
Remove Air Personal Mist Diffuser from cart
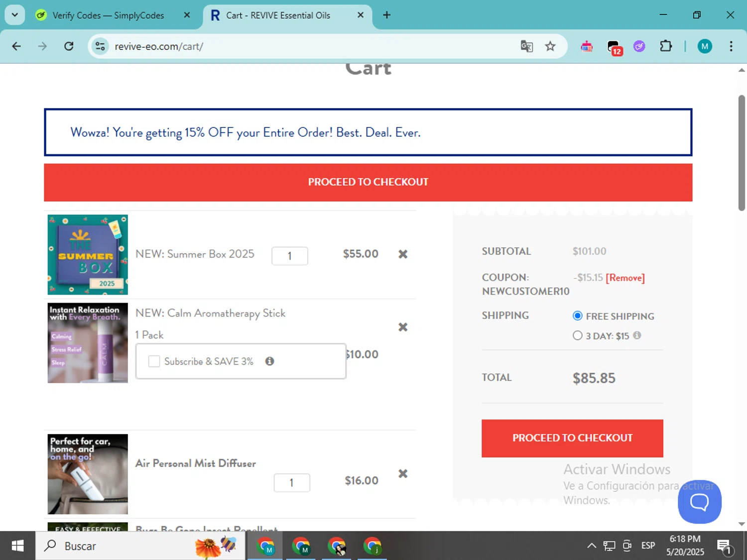pos(403,473)
